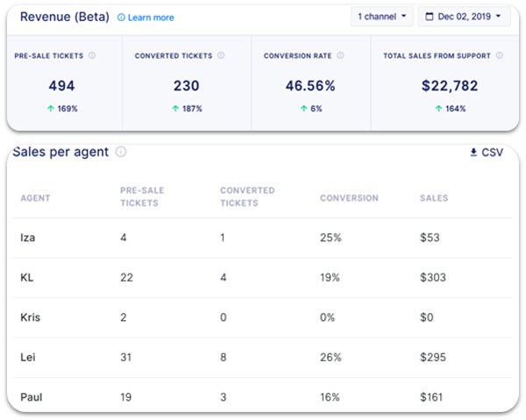Click the $22,782 total sales value

(x=450, y=86)
